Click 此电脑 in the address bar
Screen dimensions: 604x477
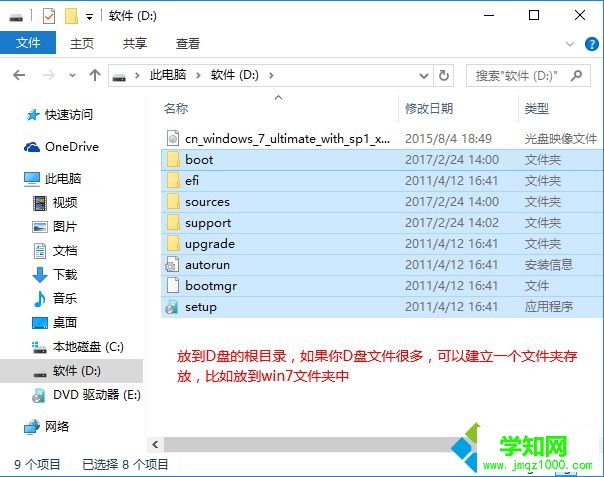[x=168, y=75]
